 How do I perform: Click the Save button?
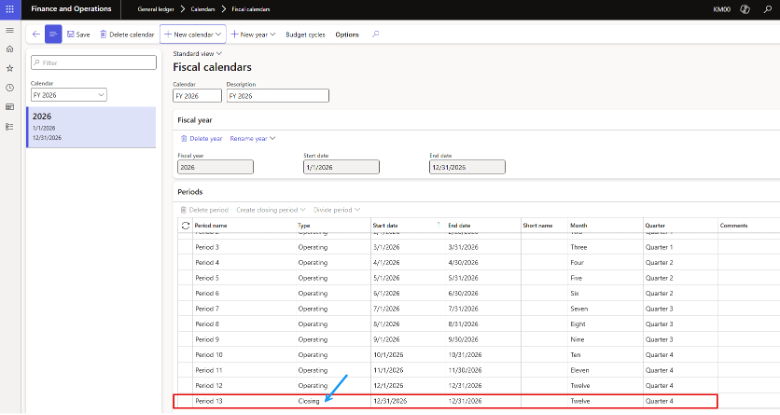(x=79, y=34)
